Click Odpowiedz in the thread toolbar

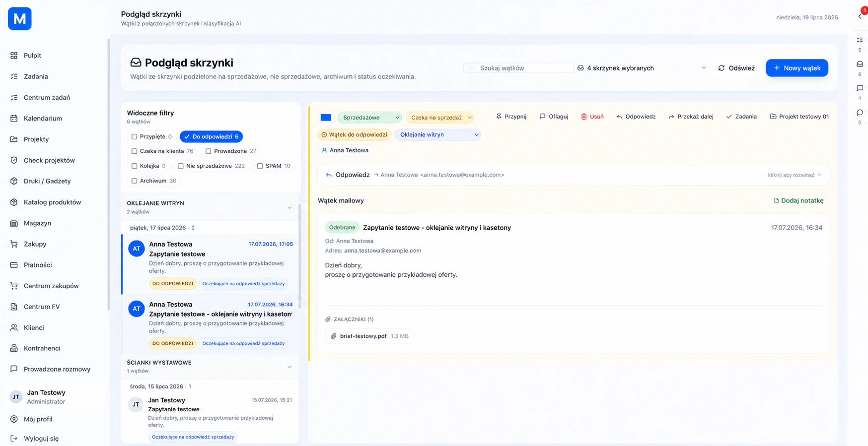coord(636,117)
